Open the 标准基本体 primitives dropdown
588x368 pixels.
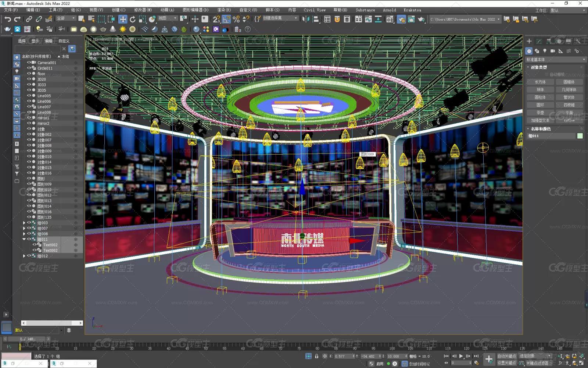pyautogui.click(x=556, y=59)
